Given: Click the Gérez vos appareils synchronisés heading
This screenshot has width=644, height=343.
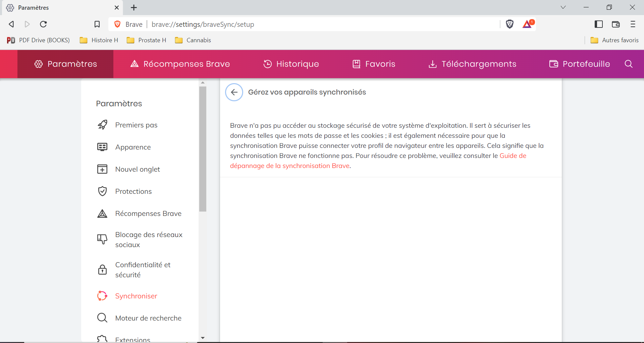Looking at the screenshot, I should point(307,92).
